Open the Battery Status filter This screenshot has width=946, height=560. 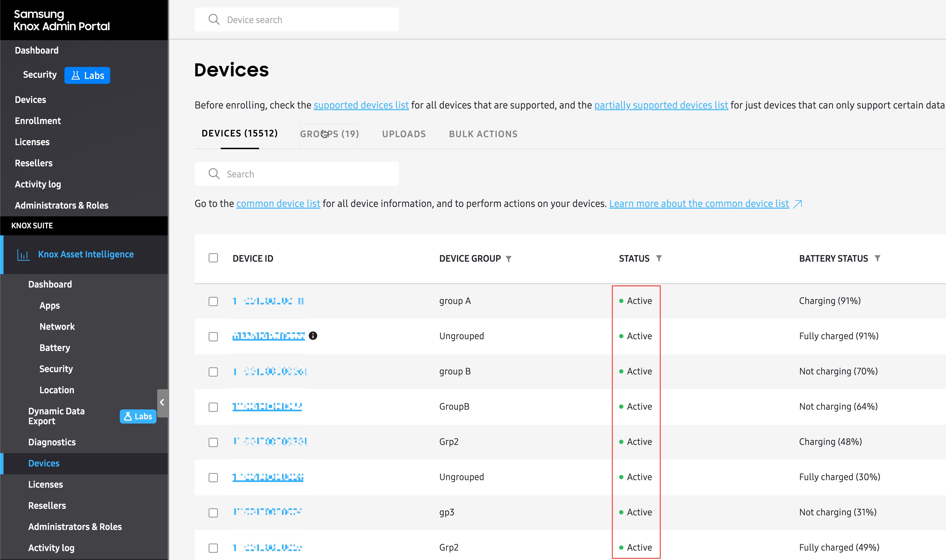click(877, 258)
